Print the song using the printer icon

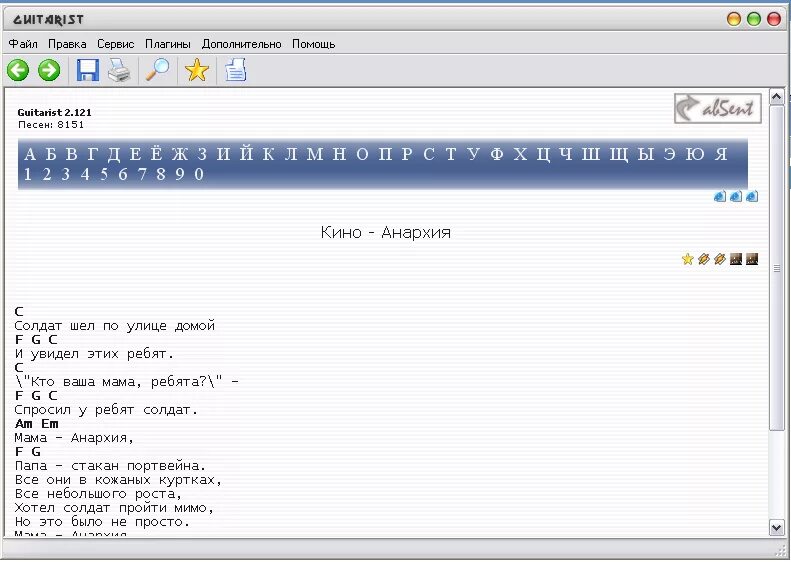point(120,70)
